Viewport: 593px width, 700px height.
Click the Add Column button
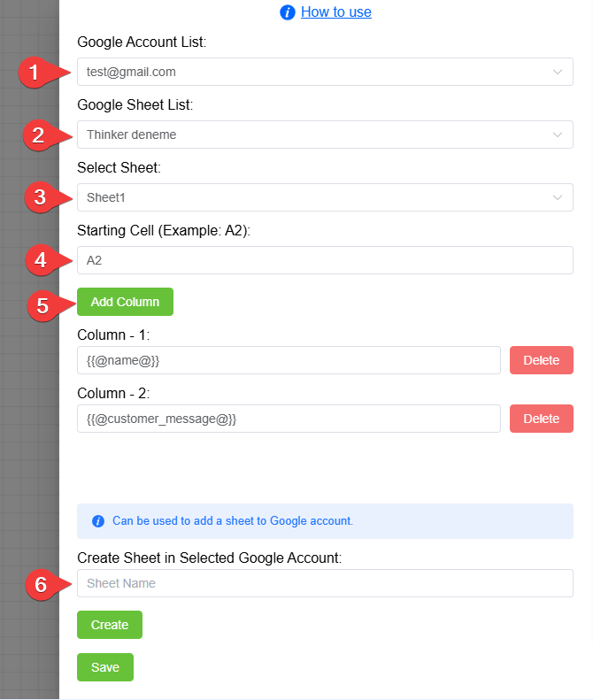(x=125, y=302)
